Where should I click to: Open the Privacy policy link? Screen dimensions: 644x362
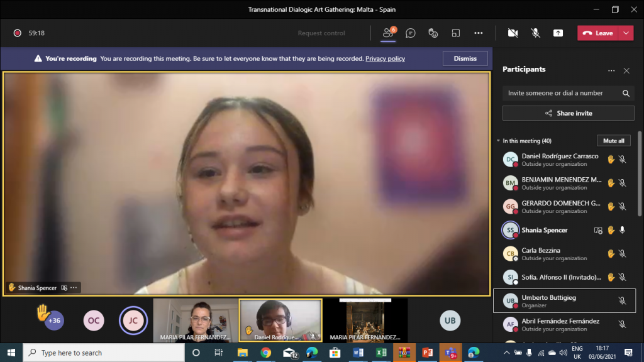(385, 58)
